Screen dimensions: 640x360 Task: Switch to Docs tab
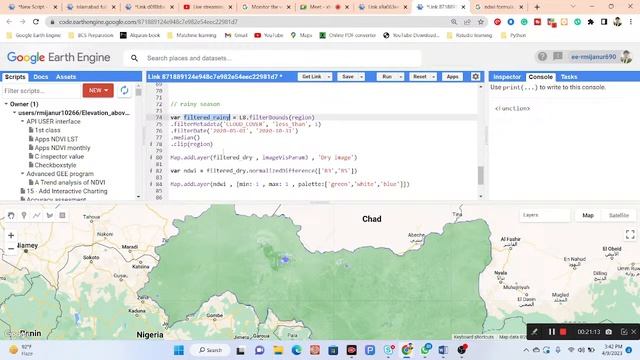40,77
